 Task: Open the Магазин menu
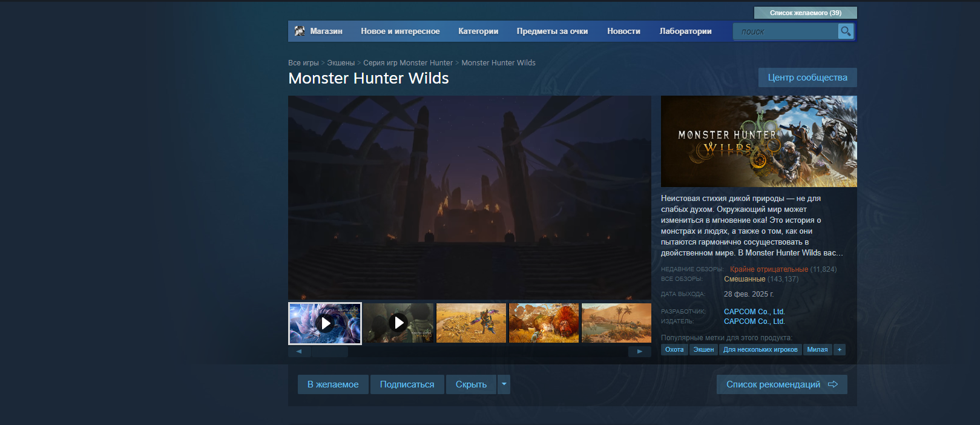[x=326, y=31]
